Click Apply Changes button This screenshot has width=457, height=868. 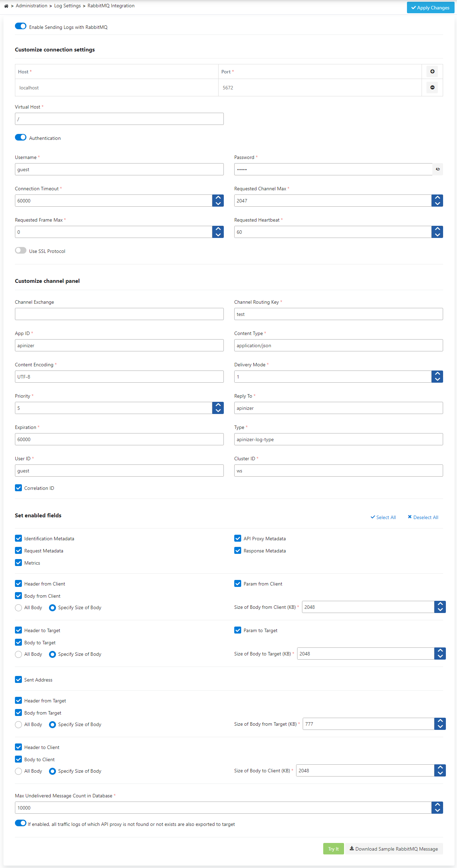(430, 8)
